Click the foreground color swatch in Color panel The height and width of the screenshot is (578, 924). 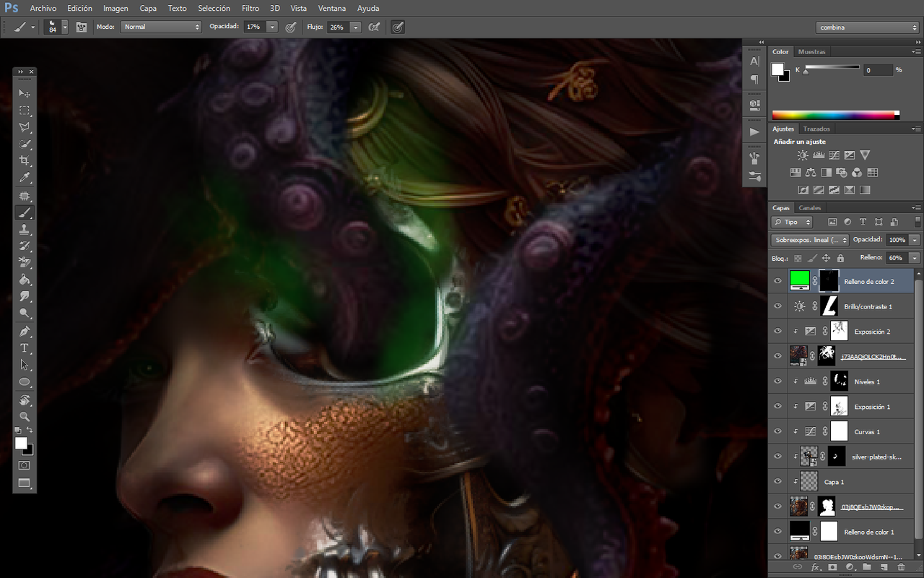coord(777,69)
